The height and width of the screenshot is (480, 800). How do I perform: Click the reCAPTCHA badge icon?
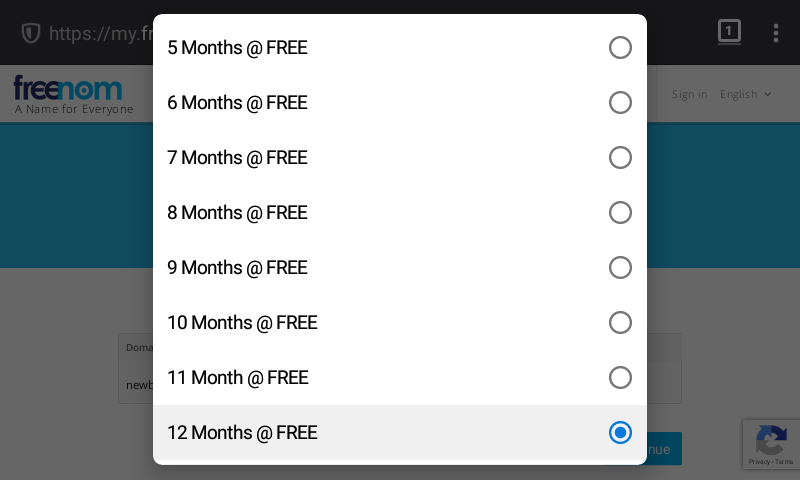pyautogui.click(x=770, y=438)
